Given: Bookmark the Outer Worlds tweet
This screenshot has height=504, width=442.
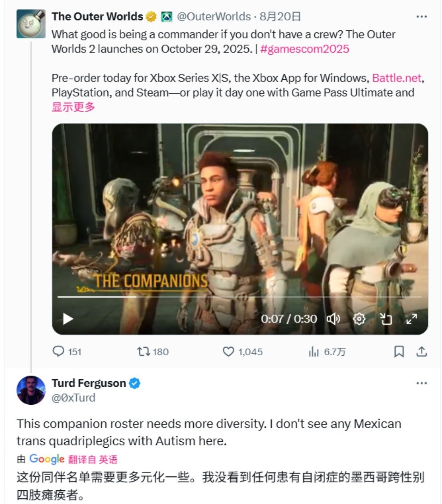Looking at the screenshot, I should (399, 352).
